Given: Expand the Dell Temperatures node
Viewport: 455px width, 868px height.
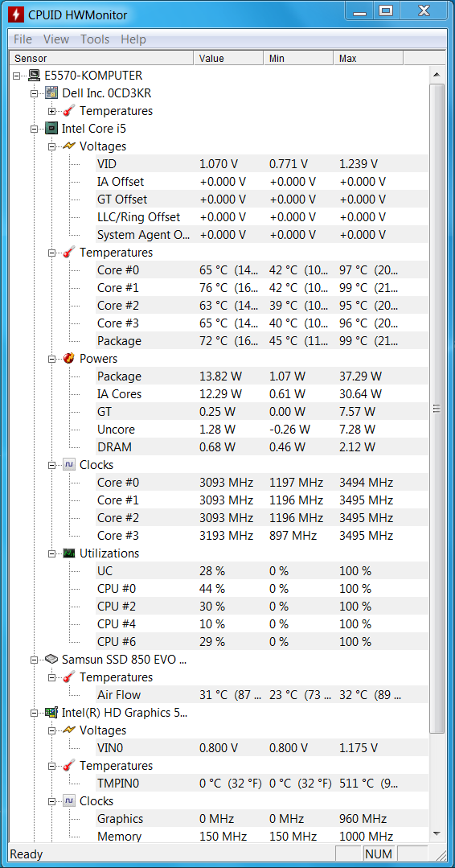Looking at the screenshot, I should 52,111.
